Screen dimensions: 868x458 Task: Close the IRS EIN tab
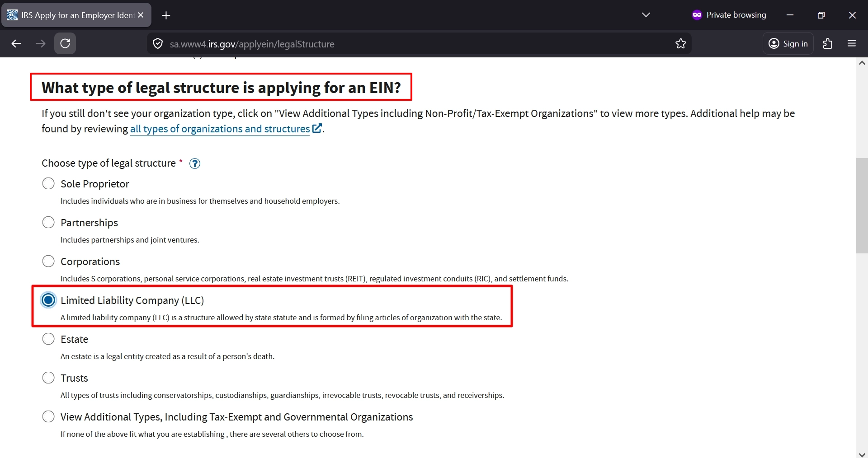click(x=141, y=15)
